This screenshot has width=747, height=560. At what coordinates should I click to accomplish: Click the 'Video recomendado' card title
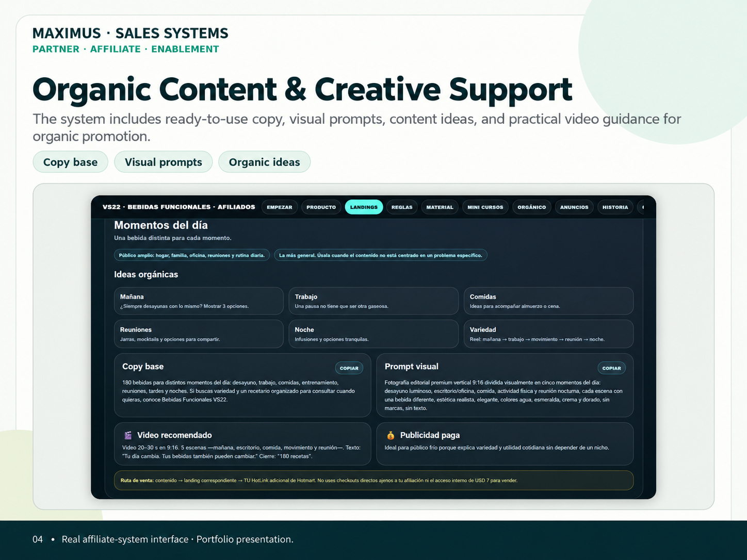(x=174, y=435)
